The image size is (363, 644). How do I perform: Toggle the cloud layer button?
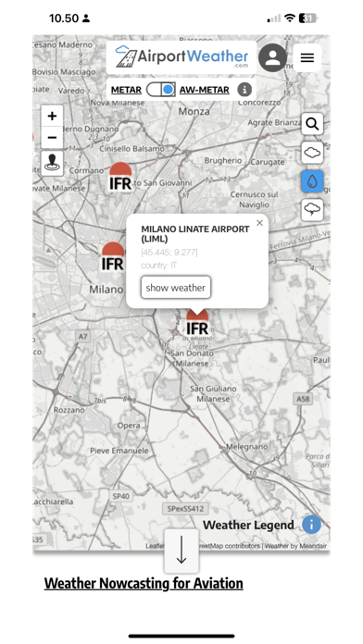tap(312, 153)
